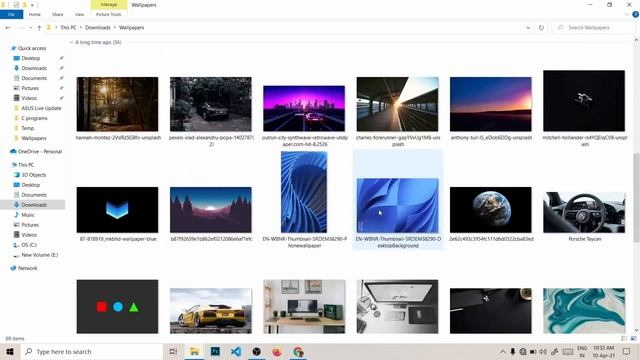Select the Picture Tools tab
This screenshot has height=360, width=640.
tap(109, 14)
